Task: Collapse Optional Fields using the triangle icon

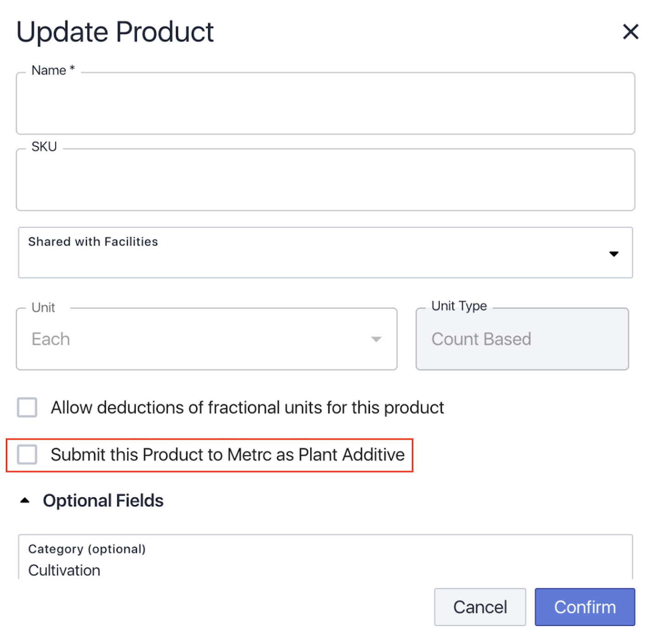Action: click(25, 501)
